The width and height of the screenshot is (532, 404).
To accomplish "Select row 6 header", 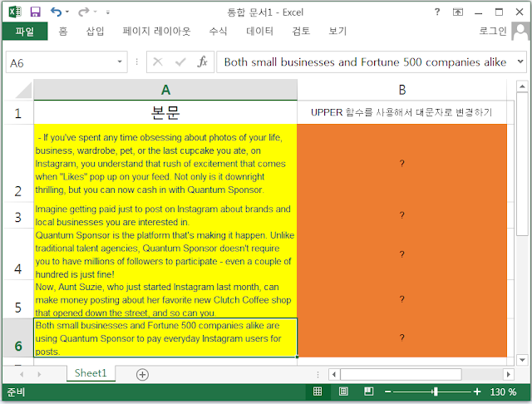I will tap(18, 337).
